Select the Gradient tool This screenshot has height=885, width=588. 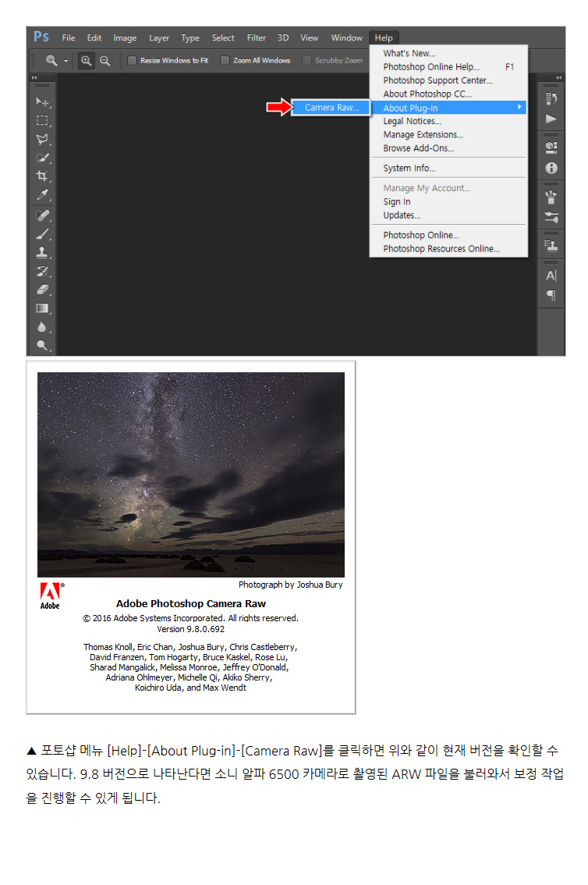(x=42, y=308)
